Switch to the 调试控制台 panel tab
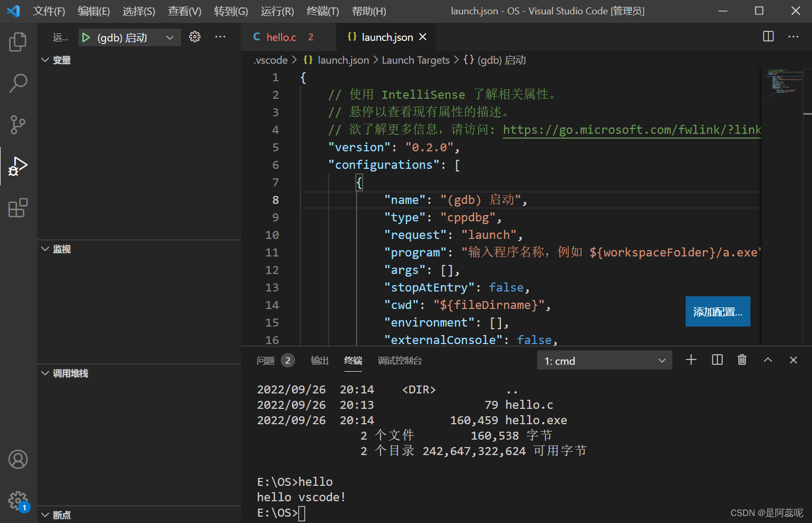Screen dimensions: 812x523 tap(400, 361)
